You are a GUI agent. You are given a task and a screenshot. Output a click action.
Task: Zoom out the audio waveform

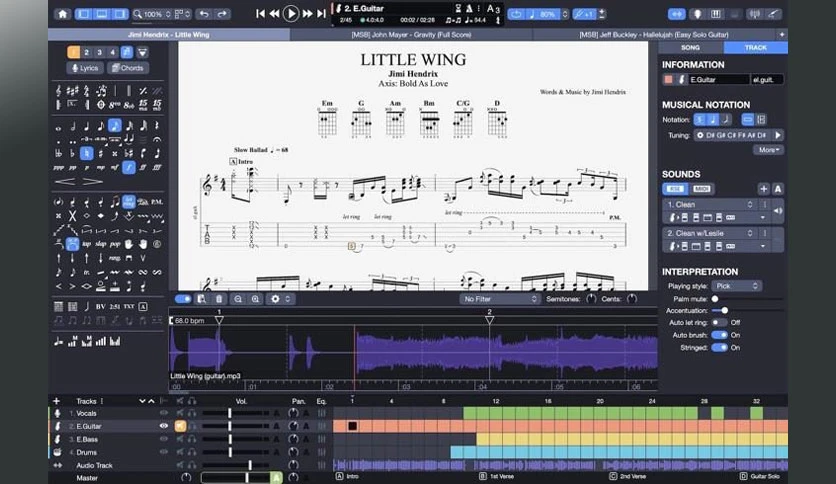tap(238, 299)
